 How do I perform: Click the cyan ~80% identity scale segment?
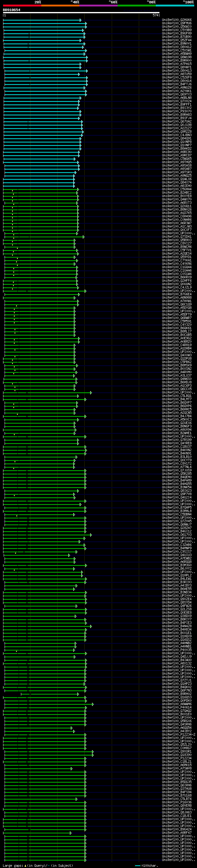[x=175, y=6]
